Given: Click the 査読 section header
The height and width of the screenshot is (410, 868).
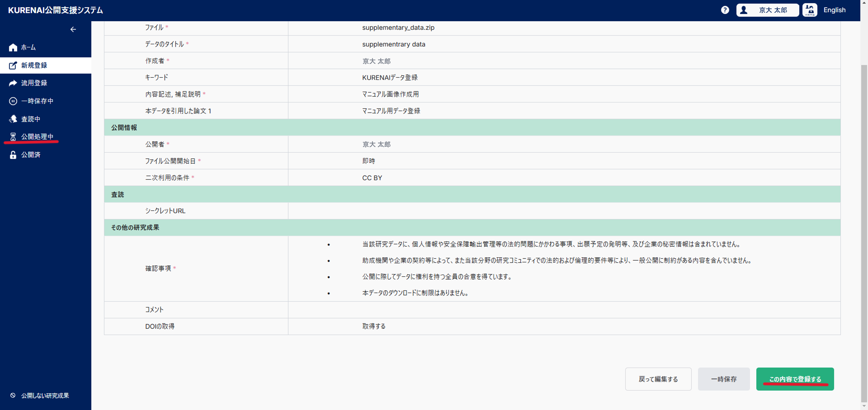Looking at the screenshot, I should coord(472,194).
